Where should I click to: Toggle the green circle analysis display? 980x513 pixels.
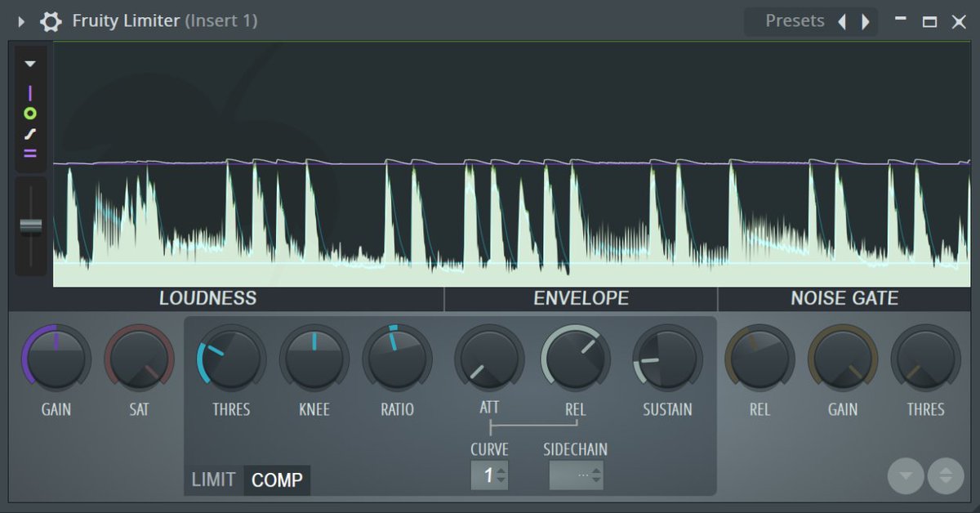[30, 114]
